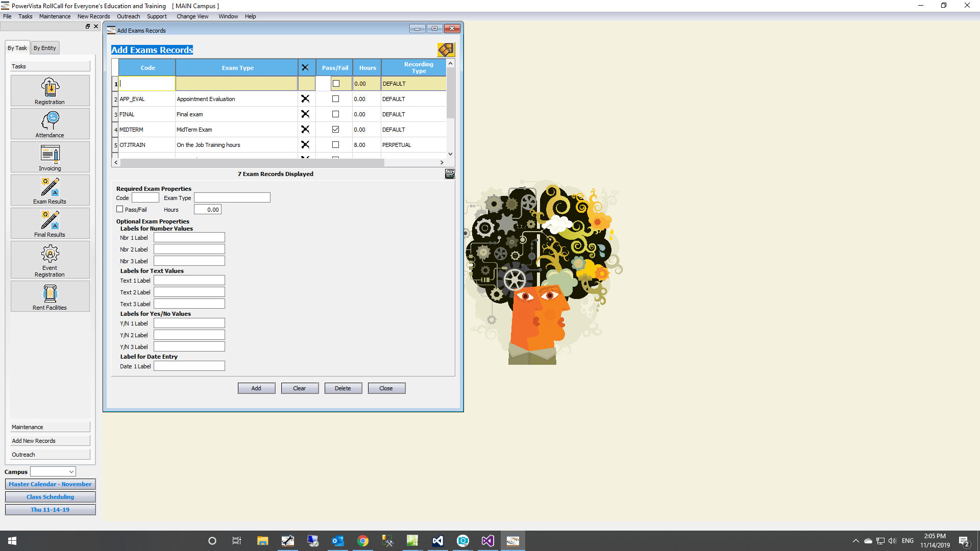The width and height of the screenshot is (980, 551).
Task: Open the File menu
Action: point(7,16)
